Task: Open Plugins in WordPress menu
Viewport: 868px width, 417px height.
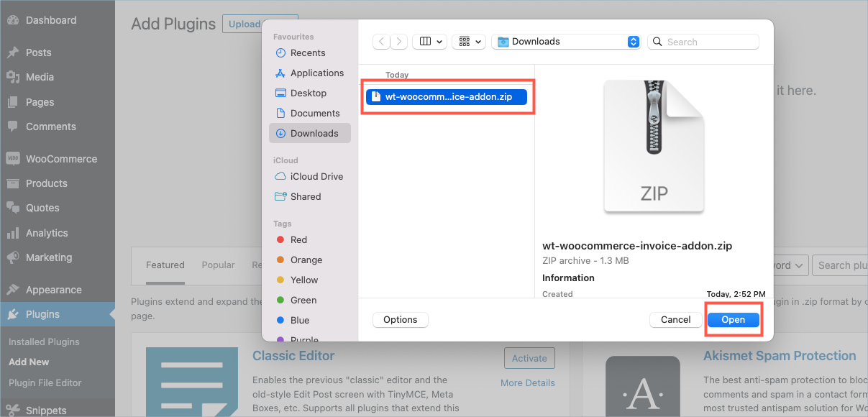Action: click(x=58, y=314)
